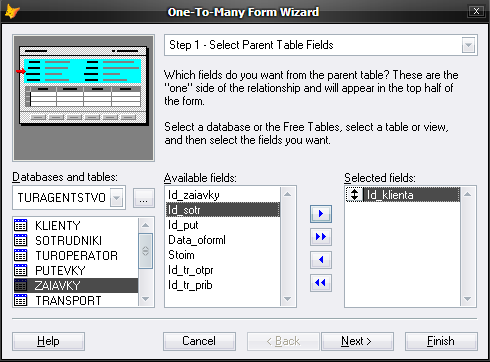Click the remove selected field arrow button
Viewport: 490px width, 362px height.
[321, 260]
